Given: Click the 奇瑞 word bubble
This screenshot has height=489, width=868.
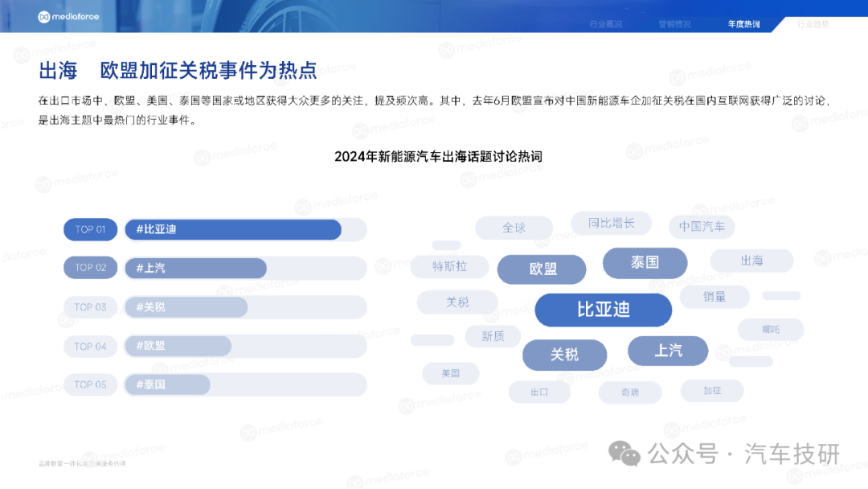Looking at the screenshot, I should 630,392.
